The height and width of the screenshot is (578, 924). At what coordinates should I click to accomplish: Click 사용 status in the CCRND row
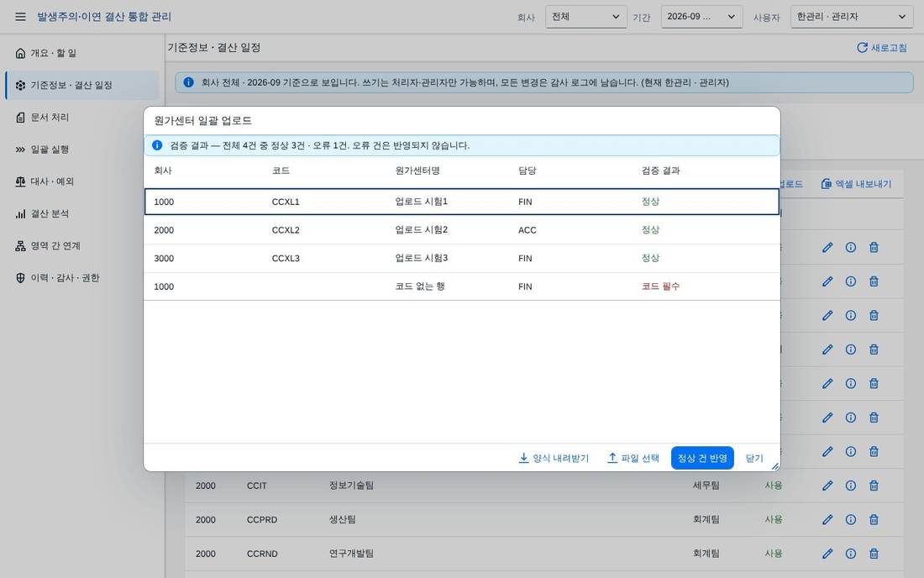tap(773, 554)
